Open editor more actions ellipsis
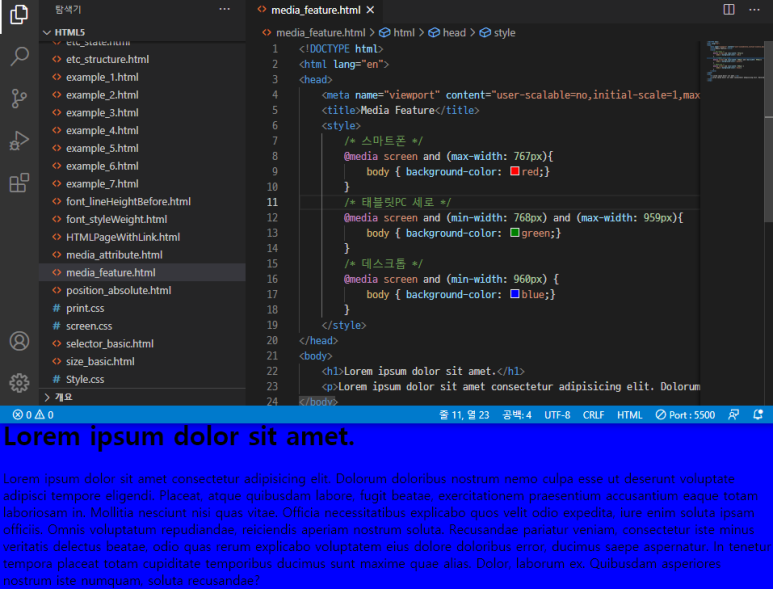This screenshot has width=773, height=589. (754, 9)
